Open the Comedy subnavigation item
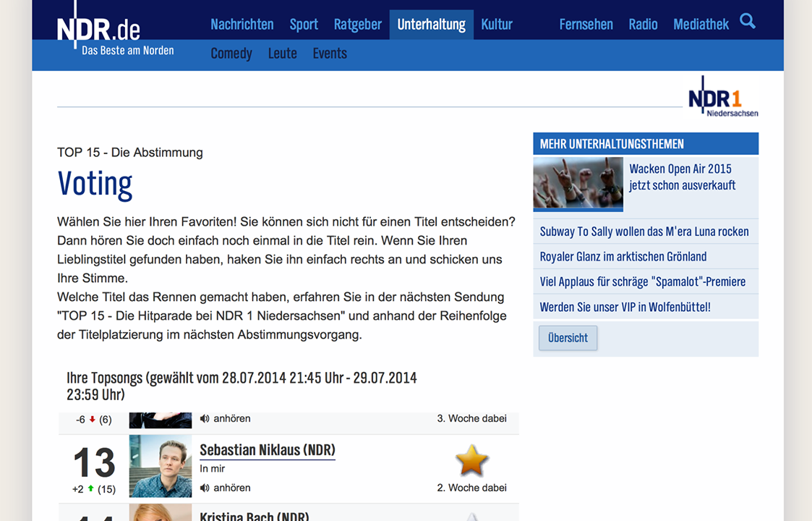This screenshot has width=812, height=521. click(x=231, y=54)
